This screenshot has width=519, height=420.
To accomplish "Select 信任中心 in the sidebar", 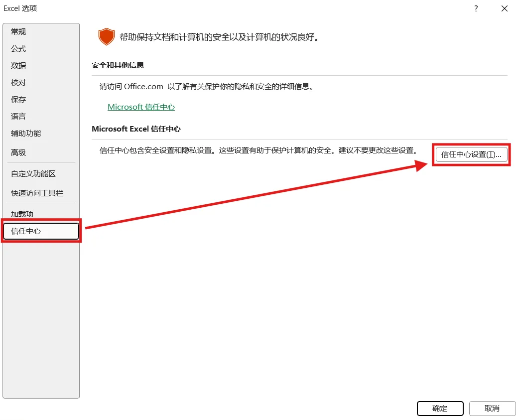I will (41, 231).
